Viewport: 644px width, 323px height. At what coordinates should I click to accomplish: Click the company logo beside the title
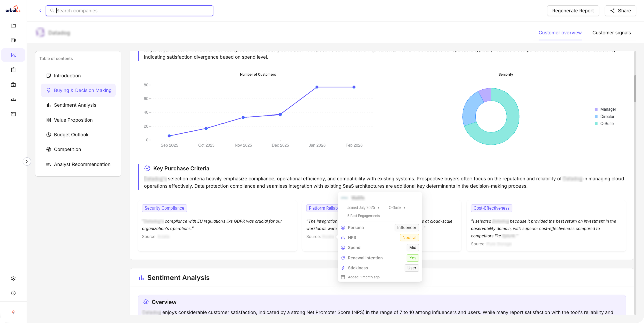click(x=40, y=33)
